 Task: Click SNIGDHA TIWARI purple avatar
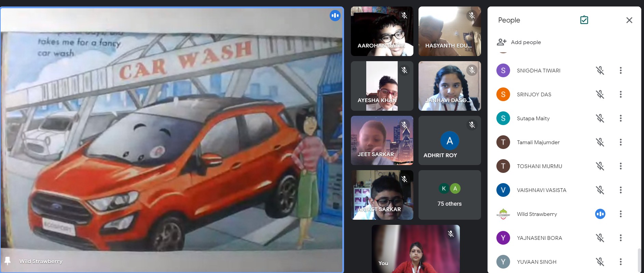coord(503,70)
